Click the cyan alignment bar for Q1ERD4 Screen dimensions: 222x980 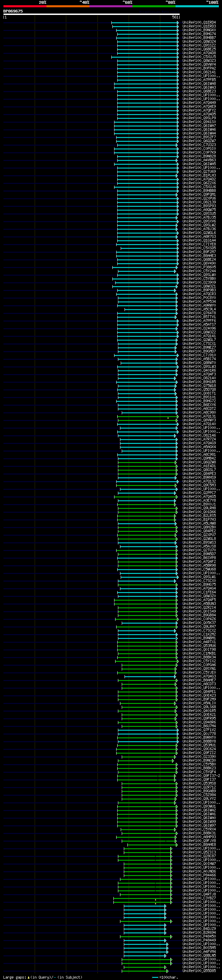(x=145, y=23)
